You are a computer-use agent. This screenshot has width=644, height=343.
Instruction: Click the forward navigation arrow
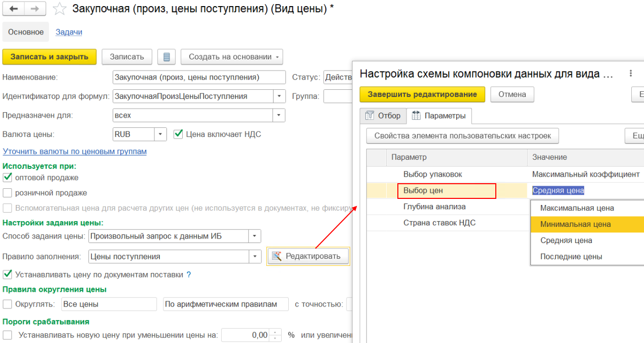click(35, 9)
